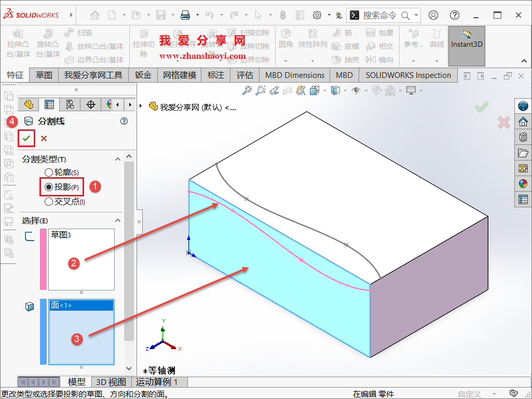
Task: Toggle Instant3D button
Action: [x=467, y=46]
